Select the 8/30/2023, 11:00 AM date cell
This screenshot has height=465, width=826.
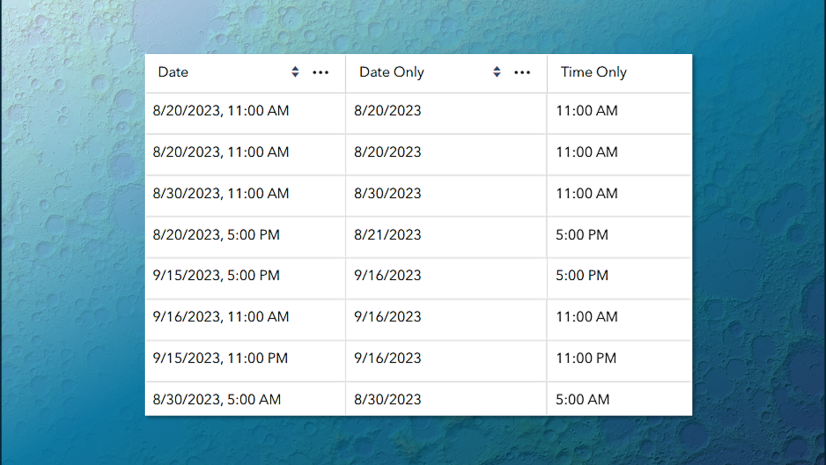click(221, 194)
